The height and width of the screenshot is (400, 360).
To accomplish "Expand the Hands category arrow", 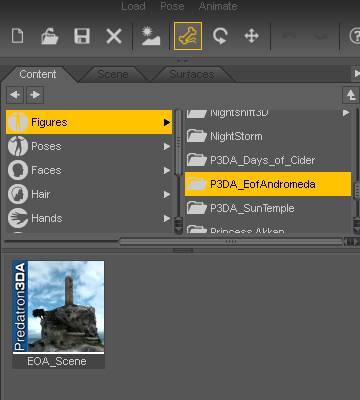I will coord(167,219).
